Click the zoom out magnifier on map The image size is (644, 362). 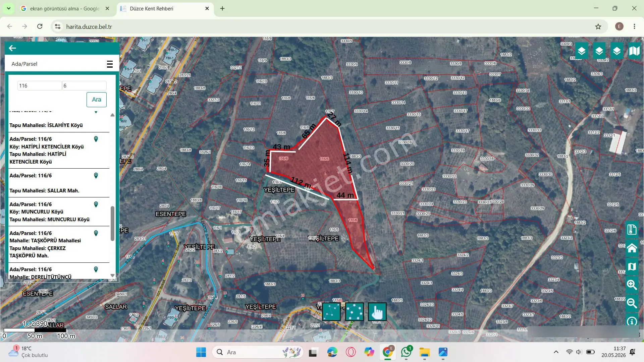[632, 303]
